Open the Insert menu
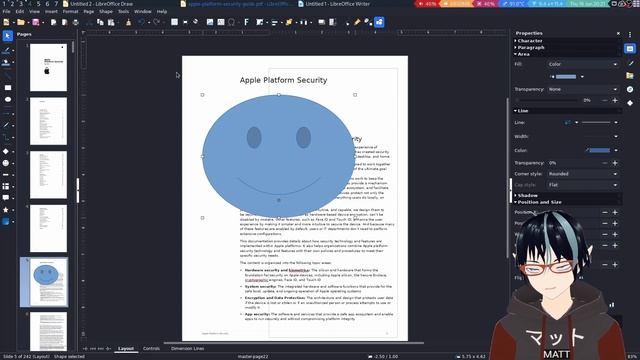The width and height of the screenshot is (640, 360). coord(51,11)
